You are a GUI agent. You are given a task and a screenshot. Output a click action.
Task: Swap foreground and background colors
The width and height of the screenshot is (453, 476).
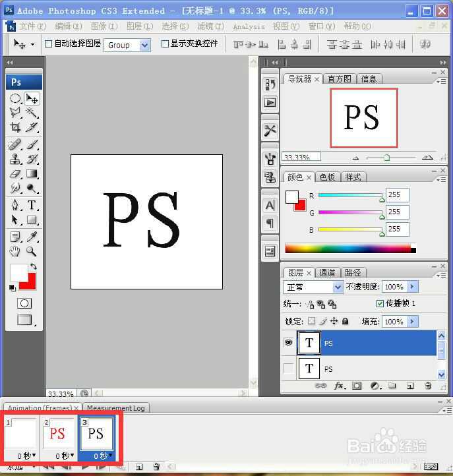tap(34, 266)
